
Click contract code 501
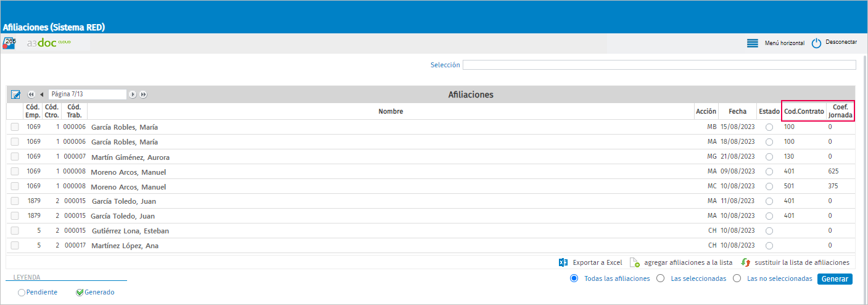click(790, 186)
